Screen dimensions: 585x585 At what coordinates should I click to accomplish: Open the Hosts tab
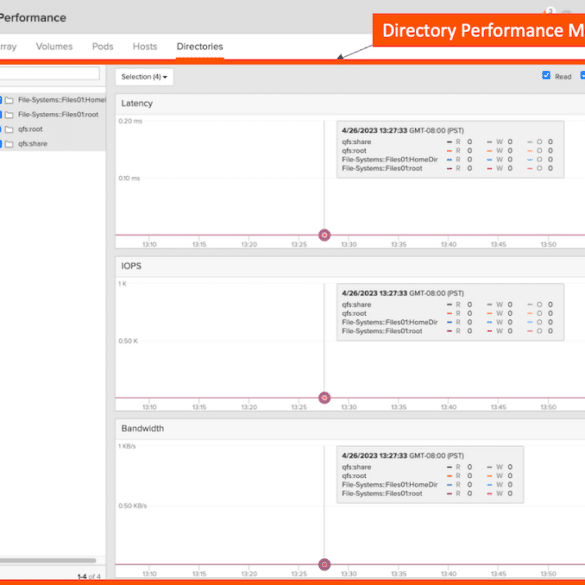click(x=145, y=47)
